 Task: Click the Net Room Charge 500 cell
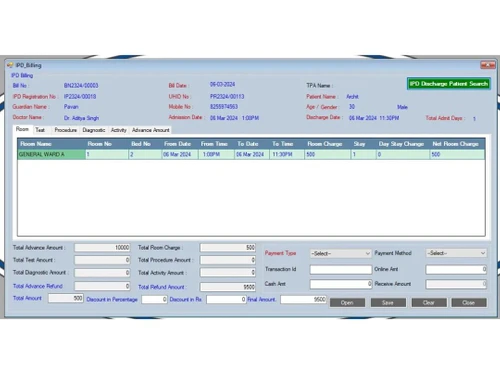[457, 155]
